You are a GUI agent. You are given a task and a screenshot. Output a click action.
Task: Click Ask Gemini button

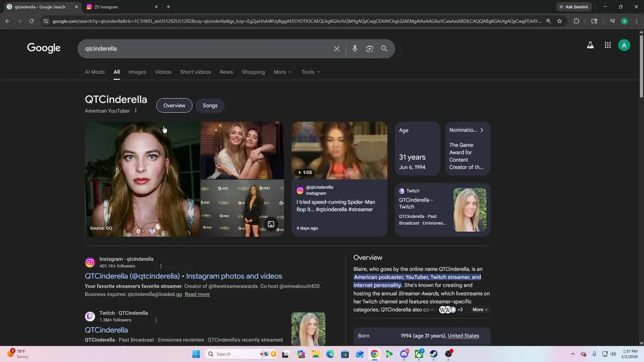(x=574, y=7)
